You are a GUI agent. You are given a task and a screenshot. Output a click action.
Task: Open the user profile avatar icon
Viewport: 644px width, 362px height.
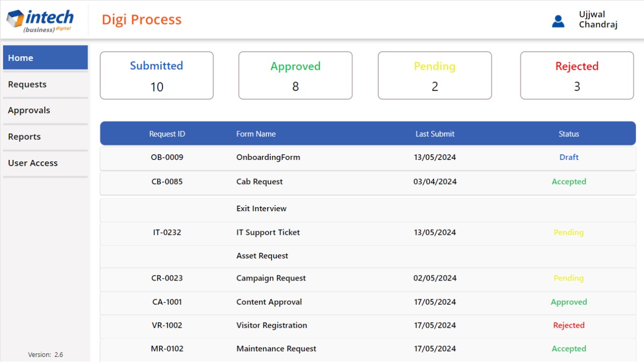point(558,21)
